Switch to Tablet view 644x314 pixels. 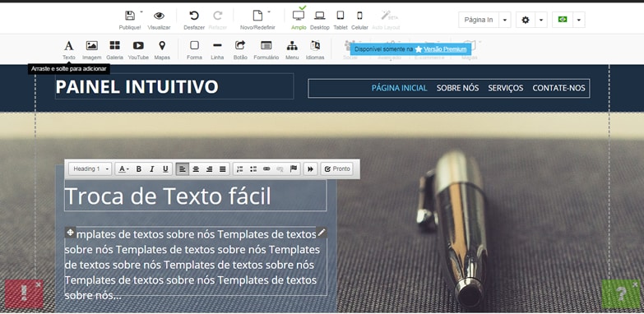point(340,16)
